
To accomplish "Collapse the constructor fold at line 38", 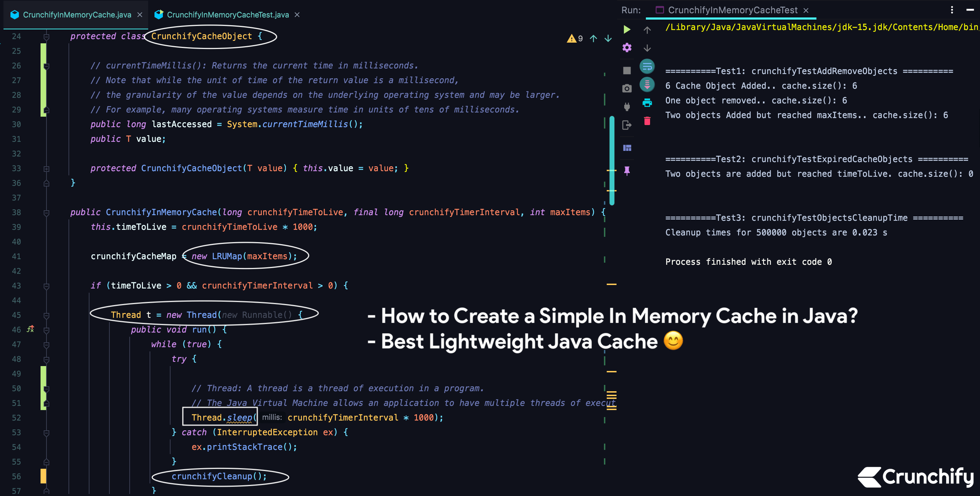I will (x=46, y=212).
